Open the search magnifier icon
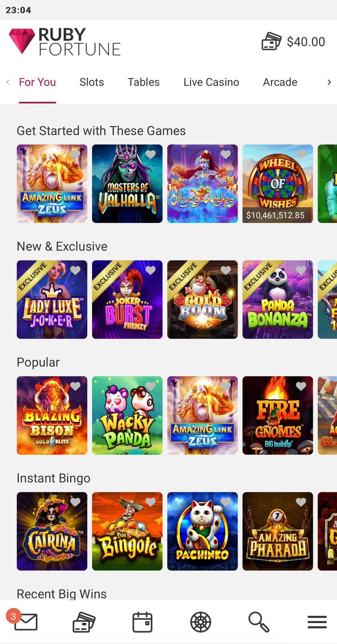Image resolution: width=337 pixels, height=644 pixels. tap(259, 622)
